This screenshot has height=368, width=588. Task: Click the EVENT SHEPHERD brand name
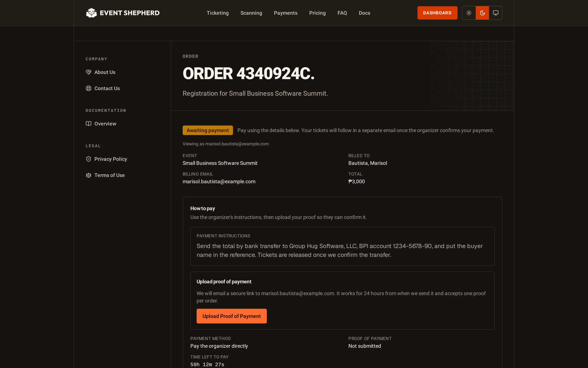(130, 13)
